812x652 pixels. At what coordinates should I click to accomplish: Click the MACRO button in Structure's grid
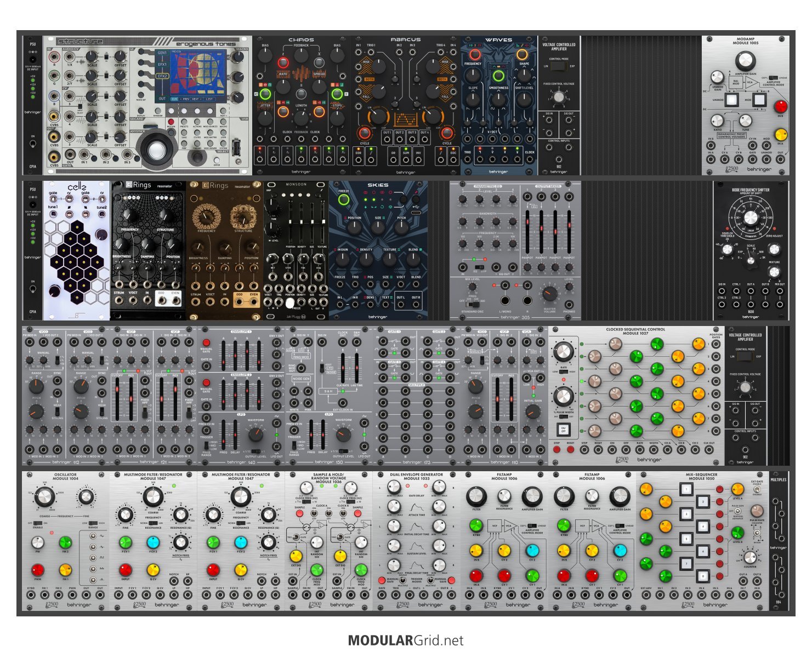pos(224,121)
